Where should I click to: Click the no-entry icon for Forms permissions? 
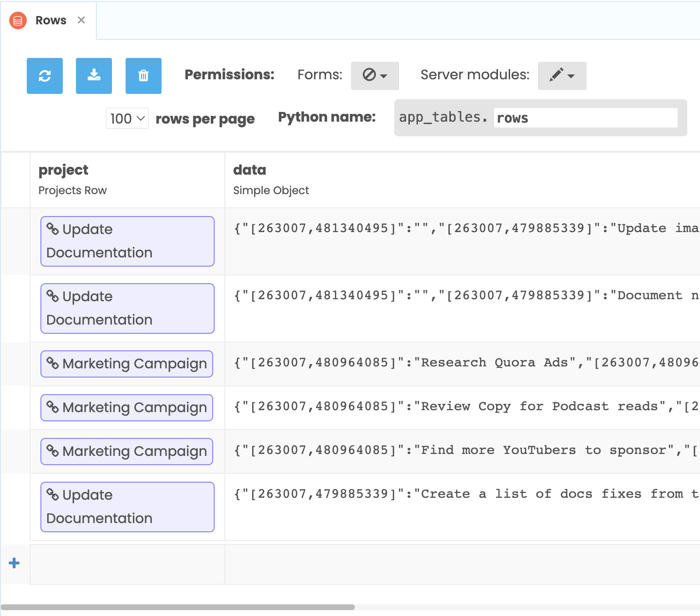point(369,75)
